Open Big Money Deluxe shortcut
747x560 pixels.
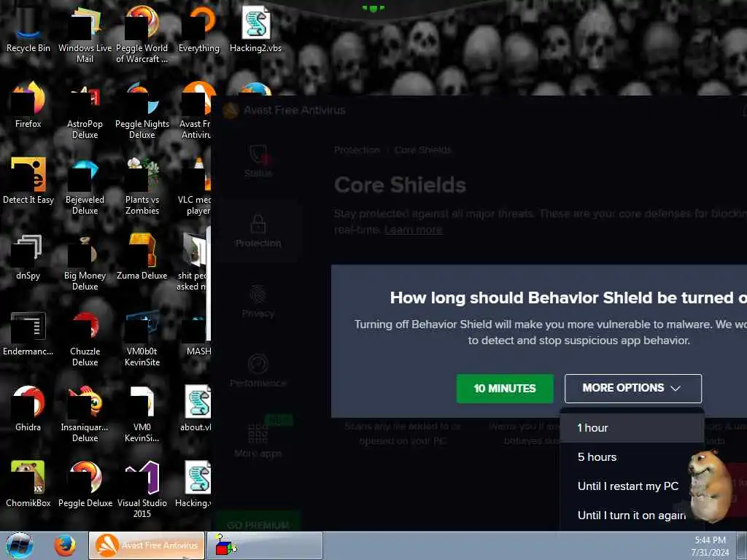click(x=85, y=261)
